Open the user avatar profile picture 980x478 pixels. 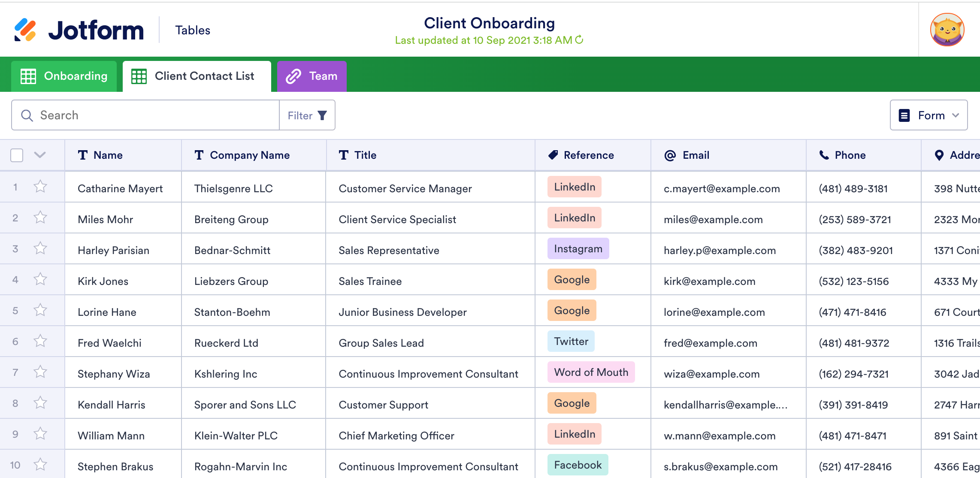(x=947, y=30)
